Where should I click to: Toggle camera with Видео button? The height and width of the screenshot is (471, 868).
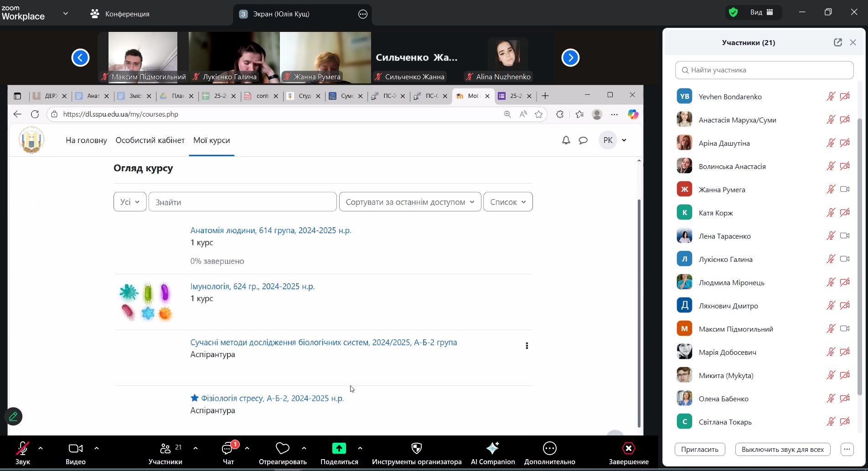tap(75, 449)
